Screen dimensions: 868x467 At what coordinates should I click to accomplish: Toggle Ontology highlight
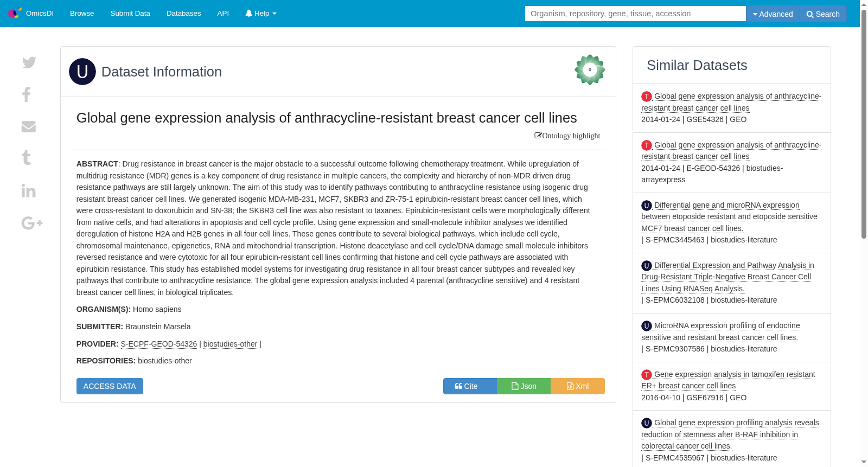click(567, 136)
